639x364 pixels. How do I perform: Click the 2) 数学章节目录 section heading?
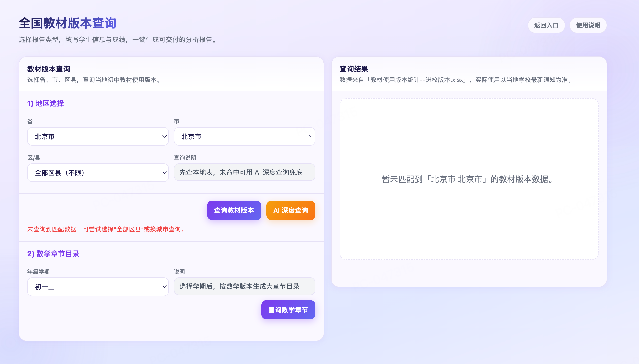click(53, 254)
